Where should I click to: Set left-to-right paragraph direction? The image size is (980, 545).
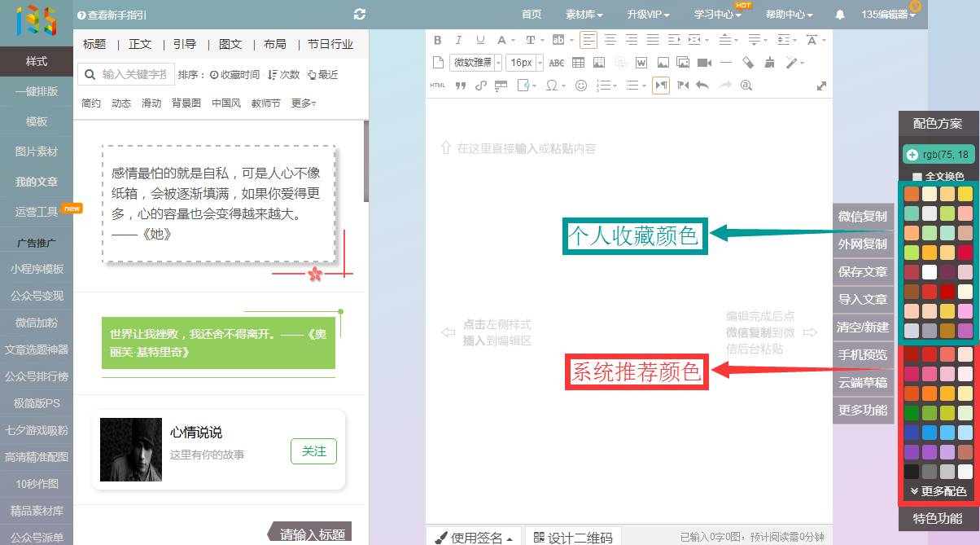(x=661, y=86)
